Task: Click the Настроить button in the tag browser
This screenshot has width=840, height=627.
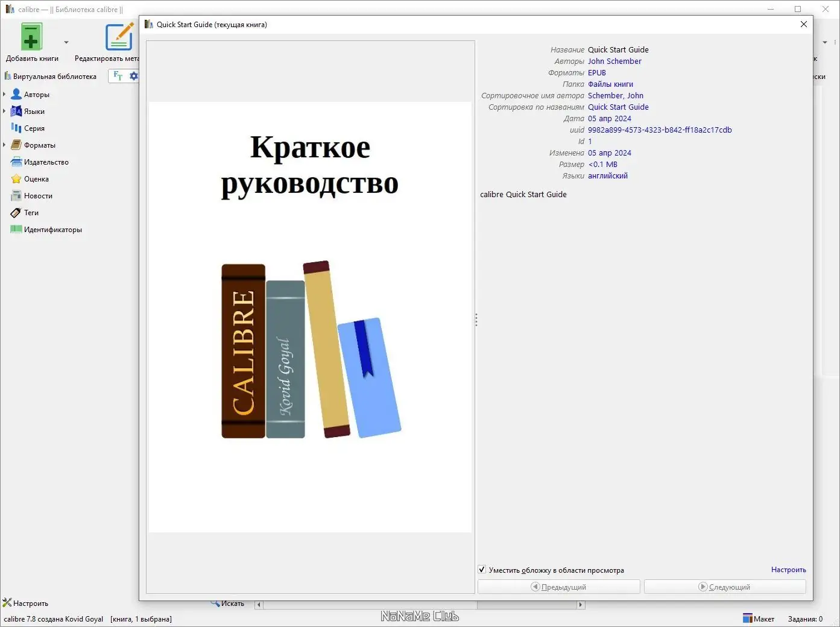Action: tap(25, 603)
